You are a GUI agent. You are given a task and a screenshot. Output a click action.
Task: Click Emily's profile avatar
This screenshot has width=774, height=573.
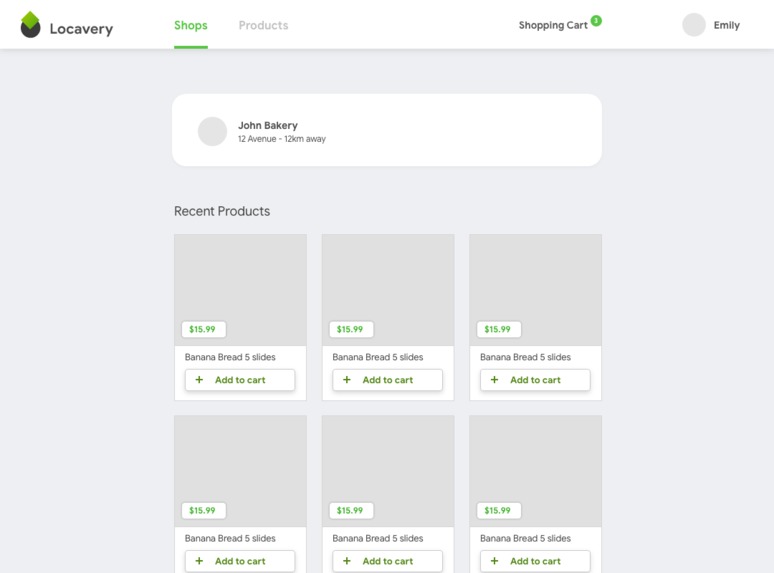click(694, 25)
